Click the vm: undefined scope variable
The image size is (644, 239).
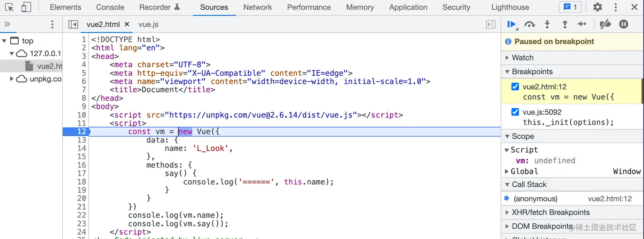pos(546,161)
